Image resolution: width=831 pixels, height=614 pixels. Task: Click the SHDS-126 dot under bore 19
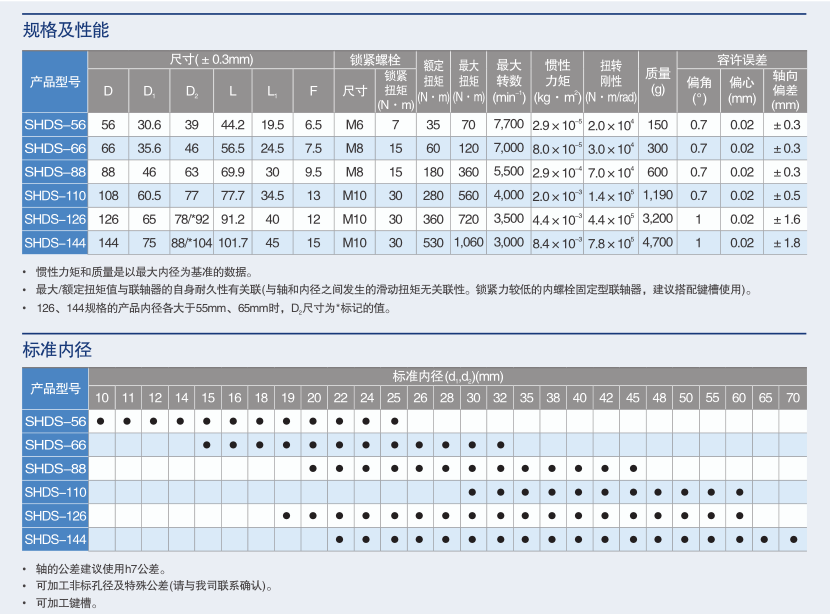287,516
